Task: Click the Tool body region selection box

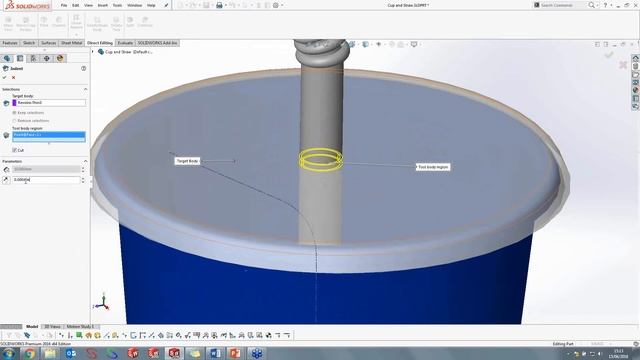Action: (x=49, y=137)
